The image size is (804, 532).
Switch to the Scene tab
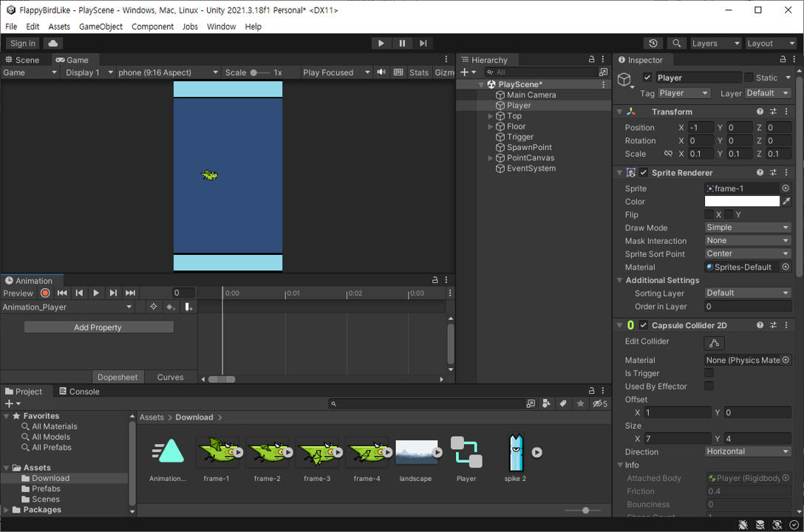coord(23,60)
